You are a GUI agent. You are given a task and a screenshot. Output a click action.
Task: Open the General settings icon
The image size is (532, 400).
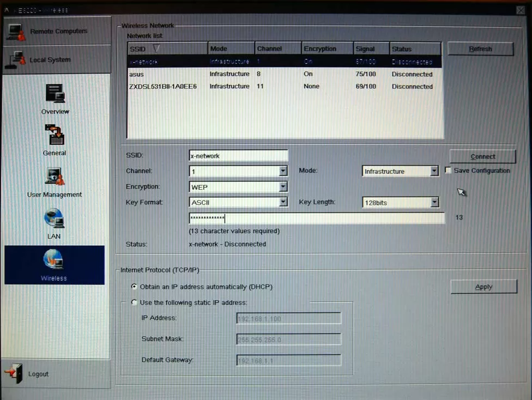(x=55, y=135)
